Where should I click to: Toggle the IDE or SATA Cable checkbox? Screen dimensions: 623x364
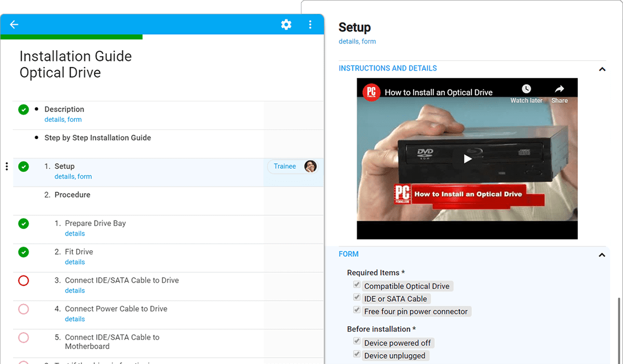(x=357, y=298)
